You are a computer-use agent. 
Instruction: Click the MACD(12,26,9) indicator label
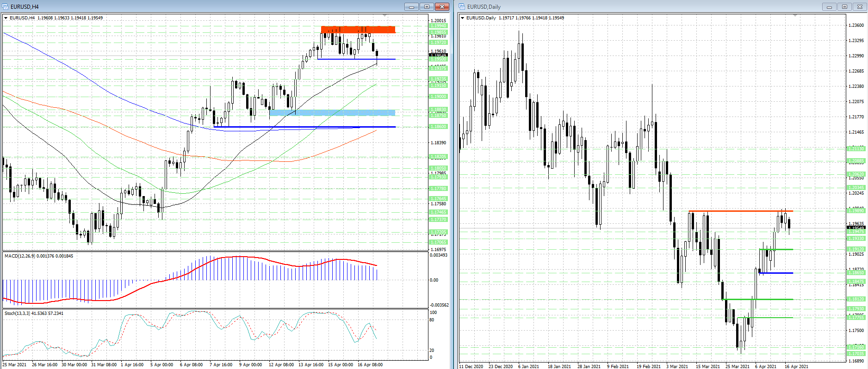(39, 256)
